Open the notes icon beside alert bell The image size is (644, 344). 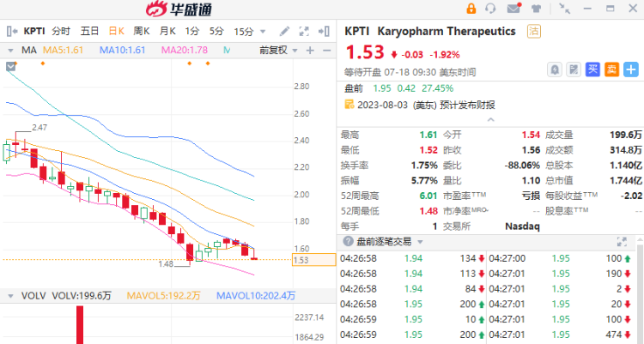(574, 69)
